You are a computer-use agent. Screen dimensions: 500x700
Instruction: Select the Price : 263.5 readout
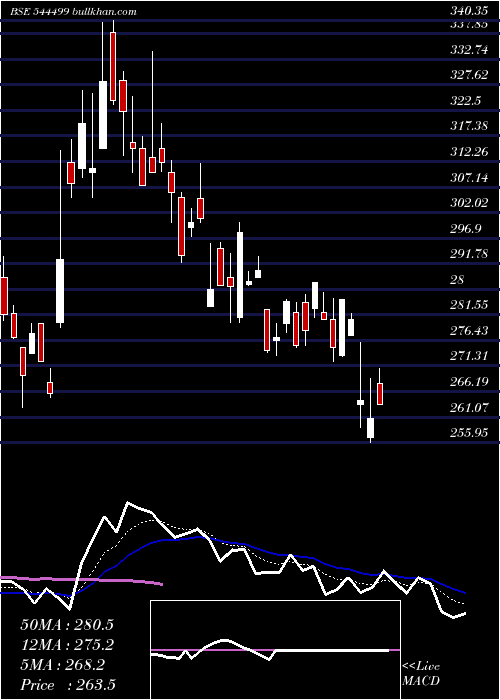[x=67, y=685]
